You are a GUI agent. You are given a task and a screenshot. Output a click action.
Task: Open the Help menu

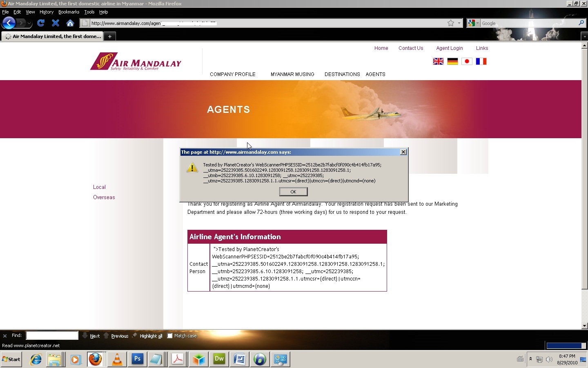pos(104,12)
